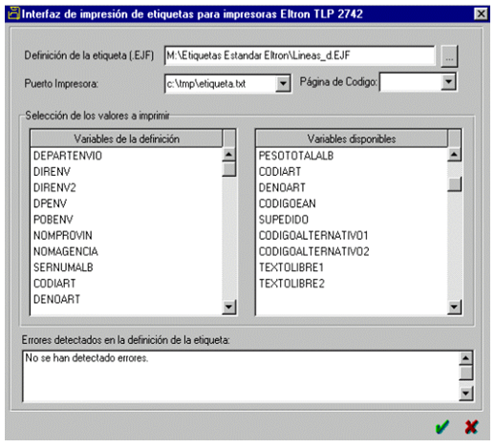
Task: Select DENOART in the available variables list
Action: click(x=282, y=187)
